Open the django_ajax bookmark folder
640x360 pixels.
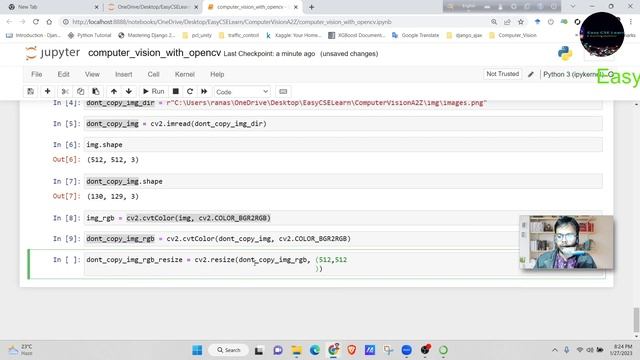(x=464, y=36)
